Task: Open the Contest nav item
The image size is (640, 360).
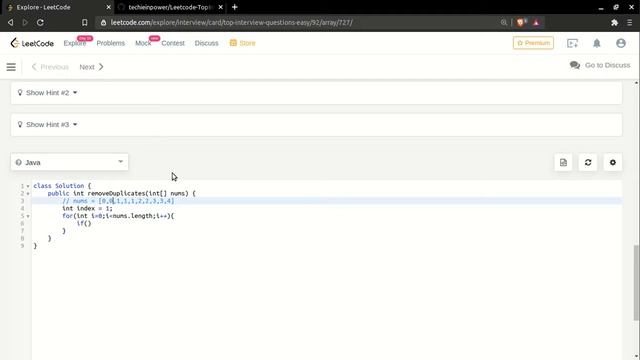Action: [x=173, y=43]
